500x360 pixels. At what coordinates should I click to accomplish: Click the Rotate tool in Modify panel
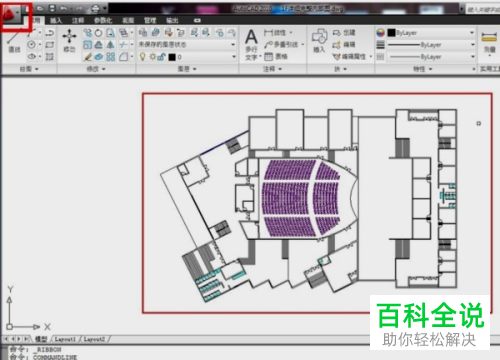tap(99, 33)
